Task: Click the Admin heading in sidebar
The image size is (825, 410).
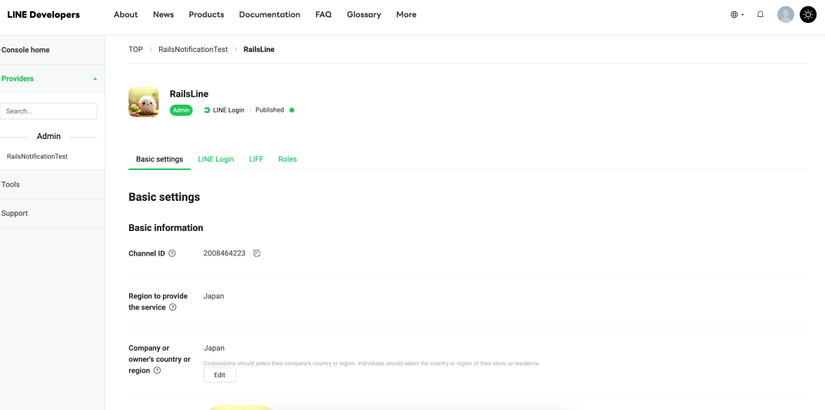Action: pos(48,136)
